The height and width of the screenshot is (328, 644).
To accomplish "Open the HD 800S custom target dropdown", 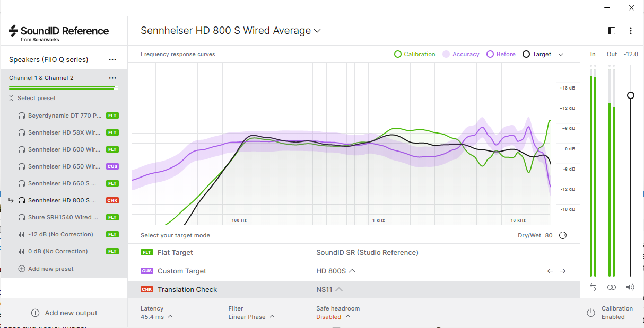I will tap(336, 271).
